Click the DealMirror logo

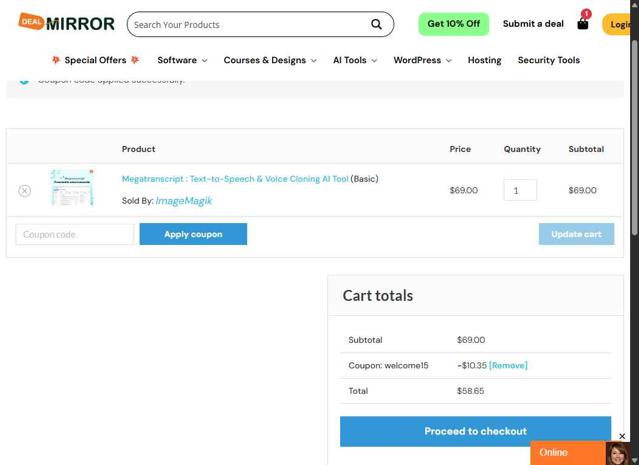pos(66,23)
